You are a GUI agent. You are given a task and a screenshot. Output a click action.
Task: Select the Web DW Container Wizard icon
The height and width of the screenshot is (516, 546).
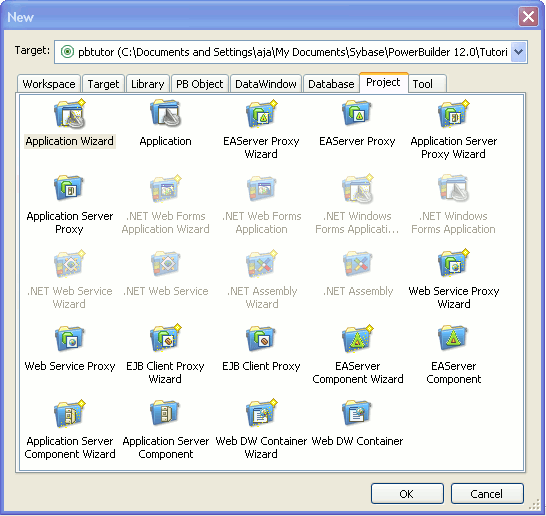click(262, 413)
